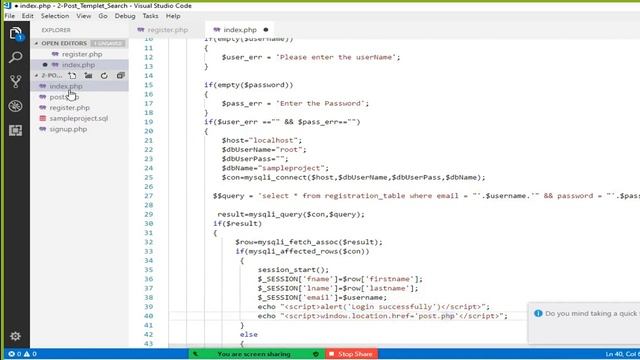Open the View menu
640x360 pixels.
[x=84, y=16]
